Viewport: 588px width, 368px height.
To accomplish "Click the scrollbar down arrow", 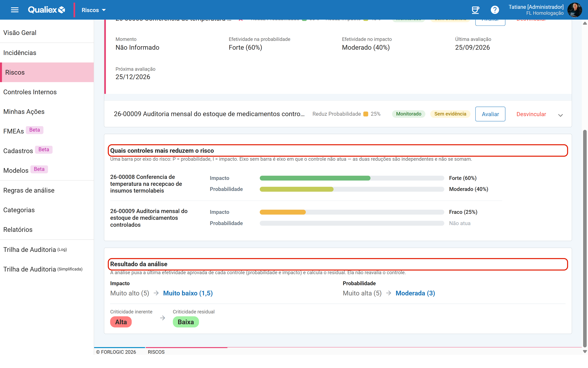I will point(585,351).
